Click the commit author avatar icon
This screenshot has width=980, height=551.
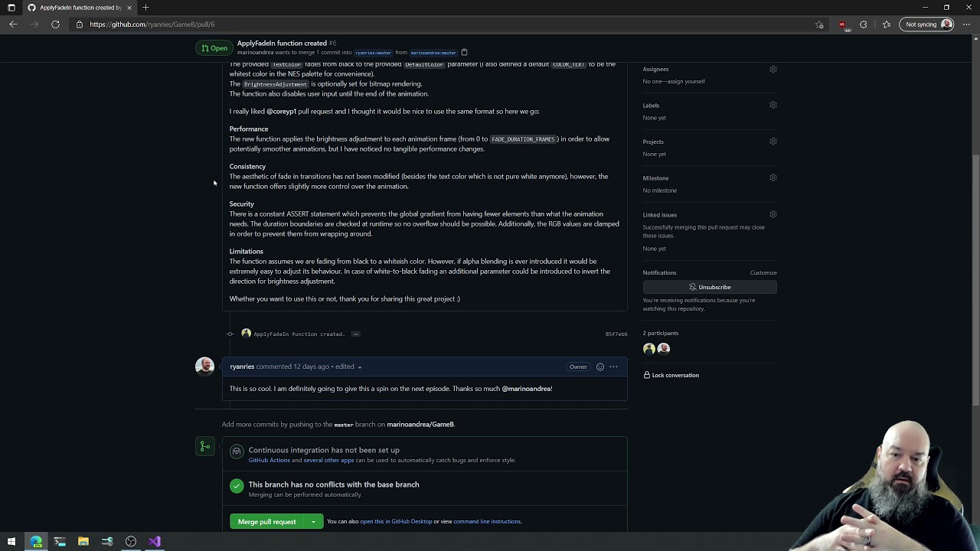[246, 334]
